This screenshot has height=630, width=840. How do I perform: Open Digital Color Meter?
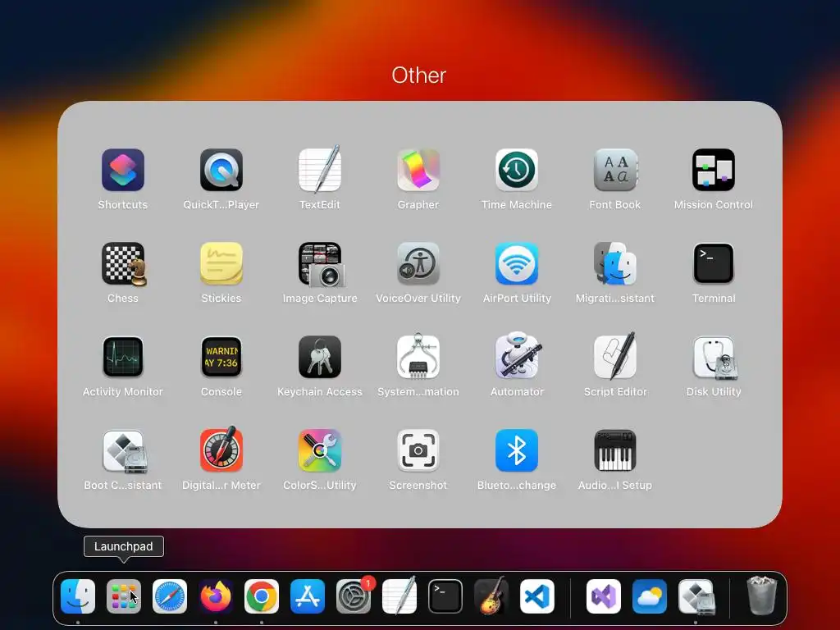coord(221,450)
